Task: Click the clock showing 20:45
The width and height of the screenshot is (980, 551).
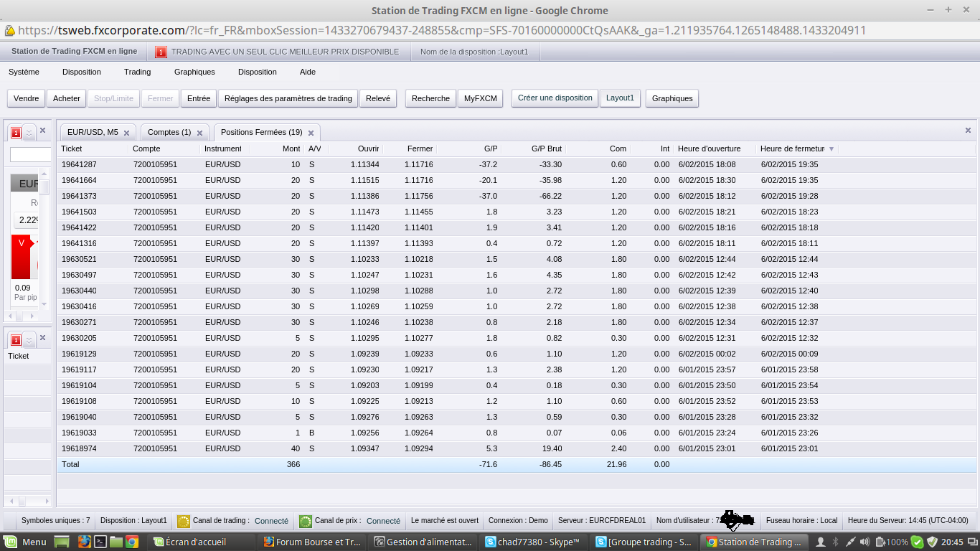Action: (x=953, y=542)
